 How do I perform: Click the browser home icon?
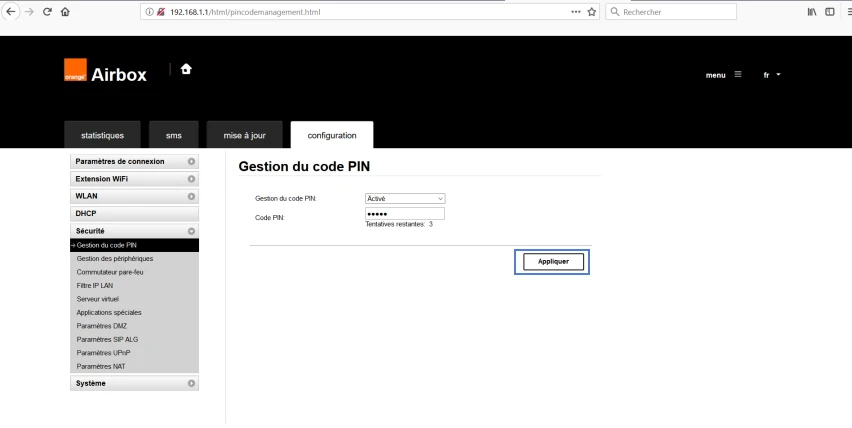[65, 11]
